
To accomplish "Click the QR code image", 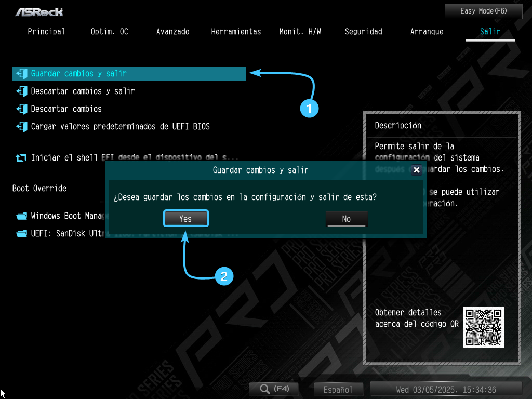I will (484, 327).
